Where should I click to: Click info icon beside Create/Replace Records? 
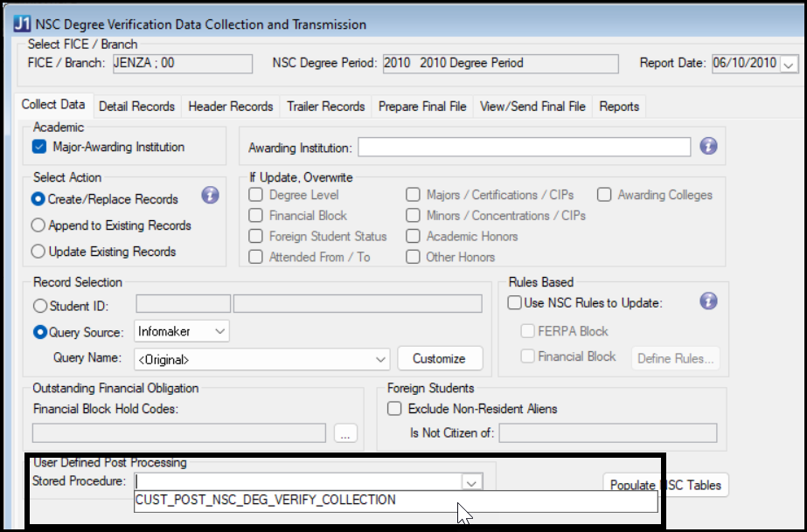pyautogui.click(x=210, y=195)
